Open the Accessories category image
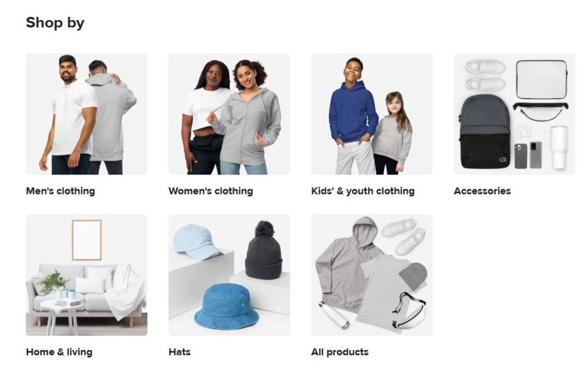The height and width of the screenshot is (369, 588). coord(514,114)
